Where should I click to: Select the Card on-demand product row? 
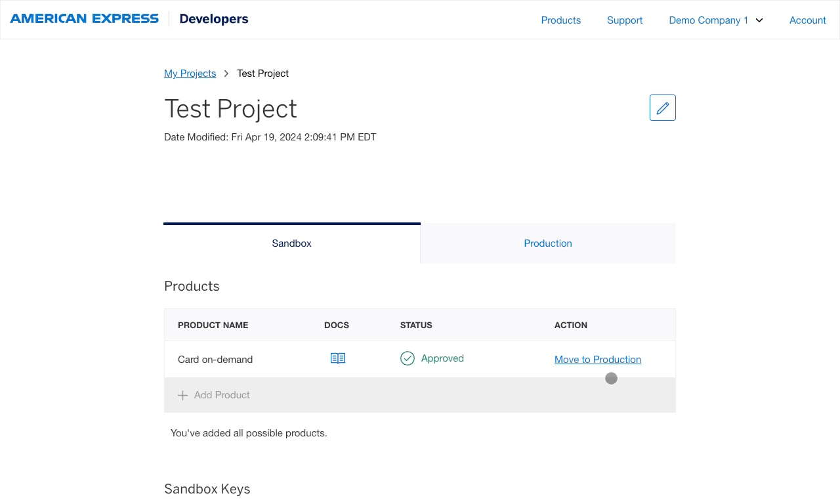click(x=215, y=359)
